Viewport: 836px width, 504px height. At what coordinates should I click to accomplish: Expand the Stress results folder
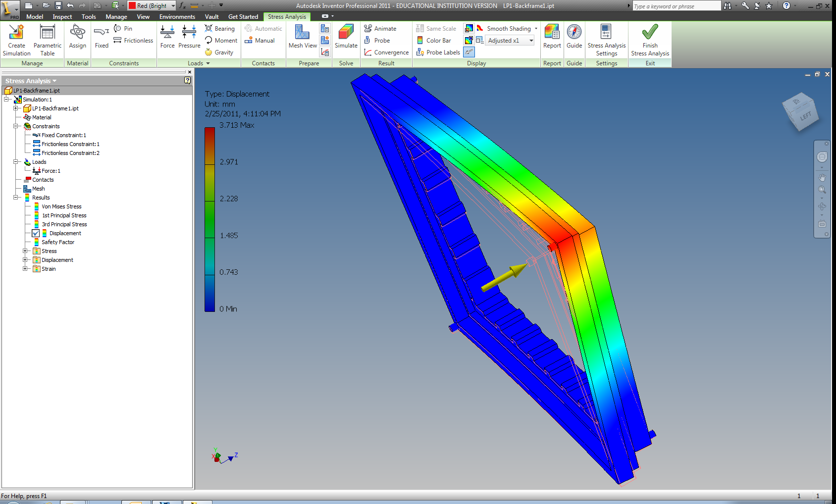click(25, 251)
